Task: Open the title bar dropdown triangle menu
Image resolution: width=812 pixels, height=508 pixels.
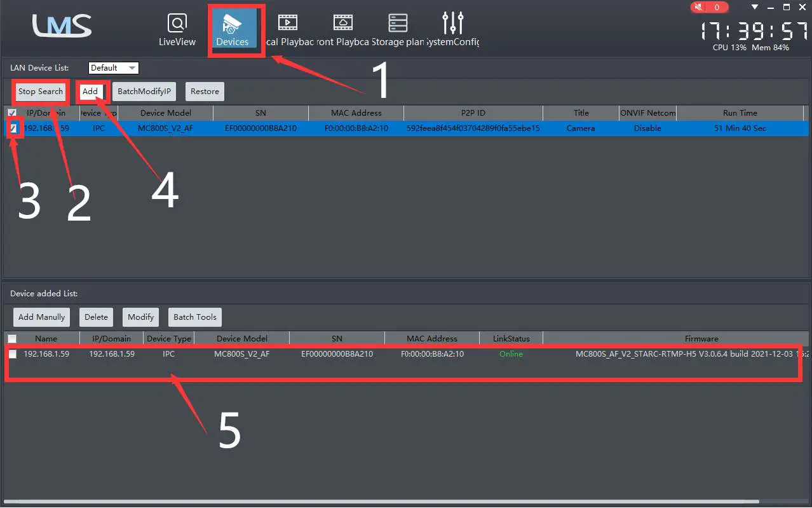Action: point(755,7)
